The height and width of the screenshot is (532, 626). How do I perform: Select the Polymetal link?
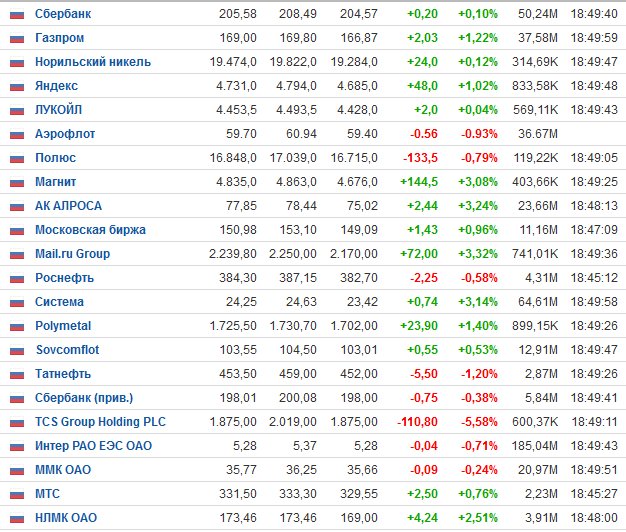coord(63,326)
